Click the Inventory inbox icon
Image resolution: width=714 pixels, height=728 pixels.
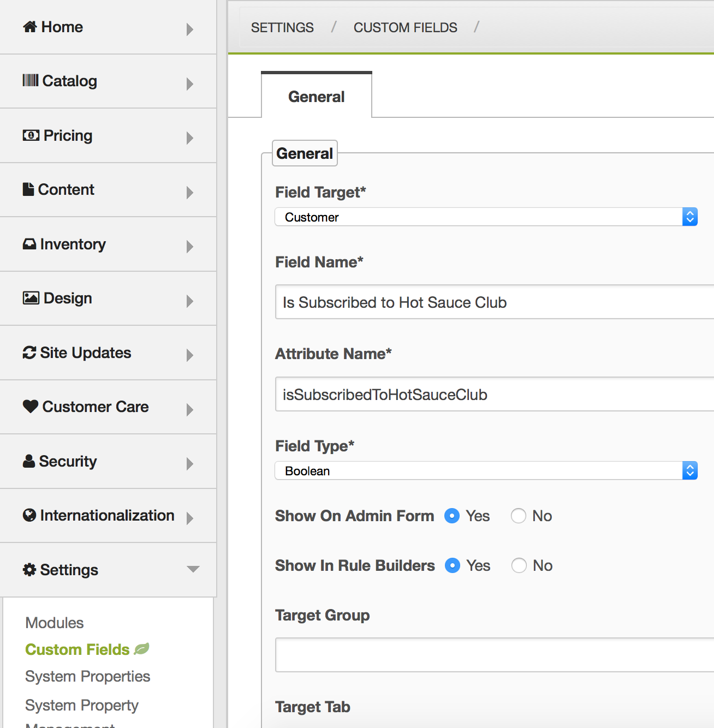click(x=29, y=243)
